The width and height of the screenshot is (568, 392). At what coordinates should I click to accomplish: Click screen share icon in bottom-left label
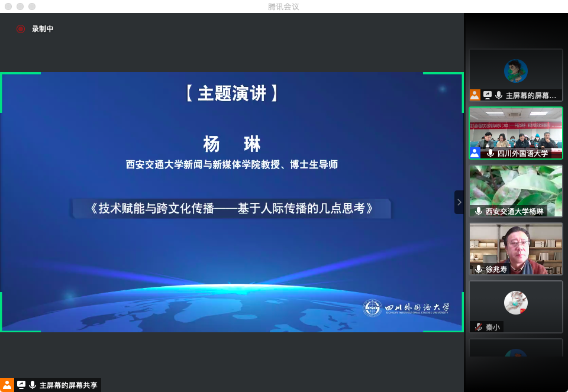[21, 385]
